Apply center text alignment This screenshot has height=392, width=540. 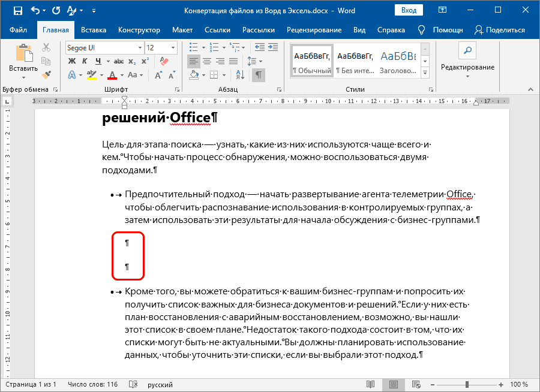tap(208, 61)
